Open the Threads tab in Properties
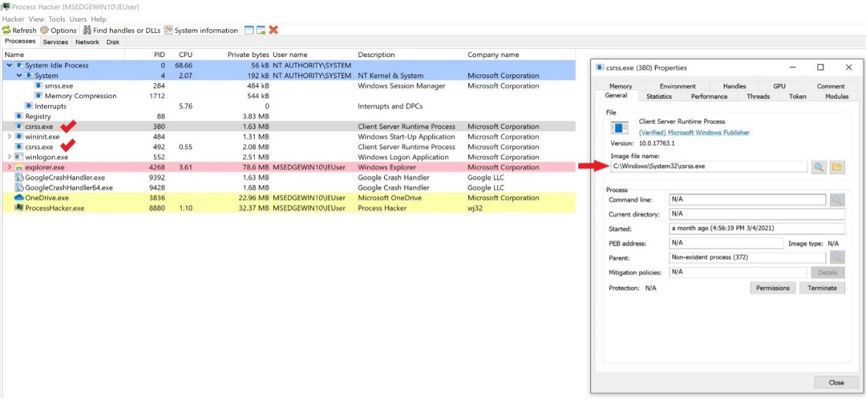The image size is (868, 400). (x=758, y=97)
